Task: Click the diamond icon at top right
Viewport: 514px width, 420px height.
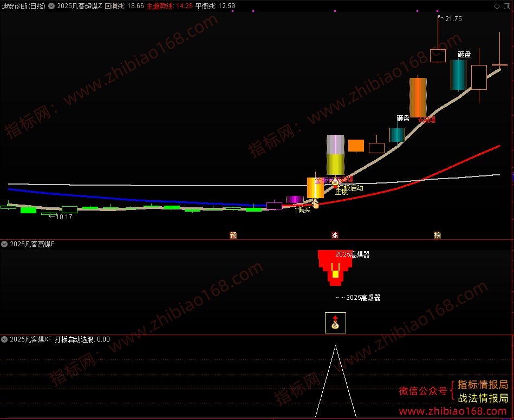Action: tap(497, 6)
